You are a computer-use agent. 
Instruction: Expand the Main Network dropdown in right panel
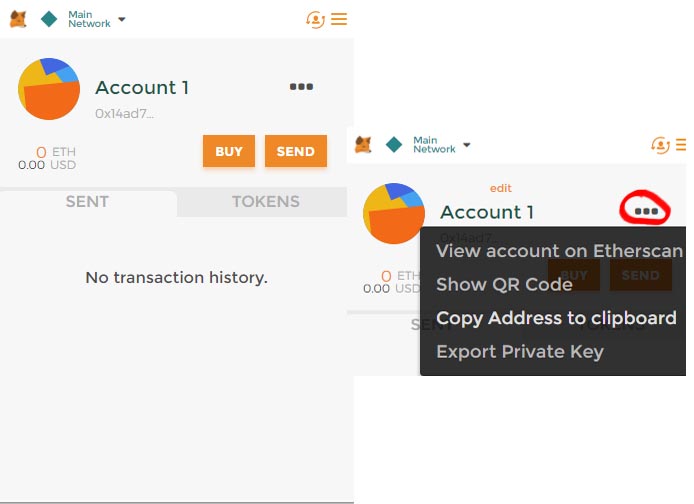(x=442, y=145)
